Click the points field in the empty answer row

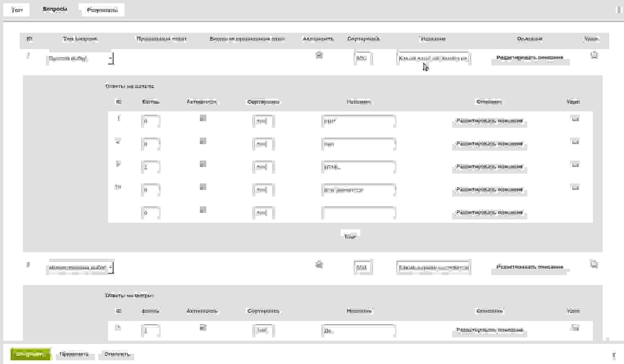pyautogui.click(x=150, y=213)
